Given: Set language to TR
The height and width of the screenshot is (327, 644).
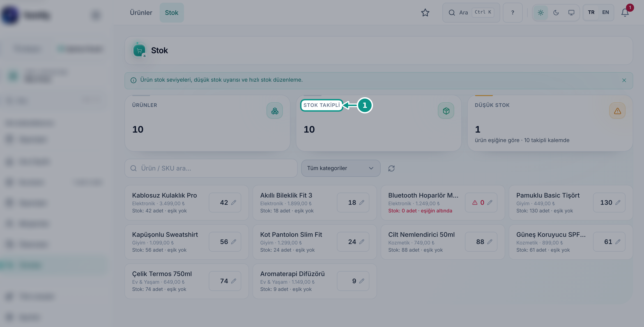Looking at the screenshot, I should pyautogui.click(x=591, y=12).
